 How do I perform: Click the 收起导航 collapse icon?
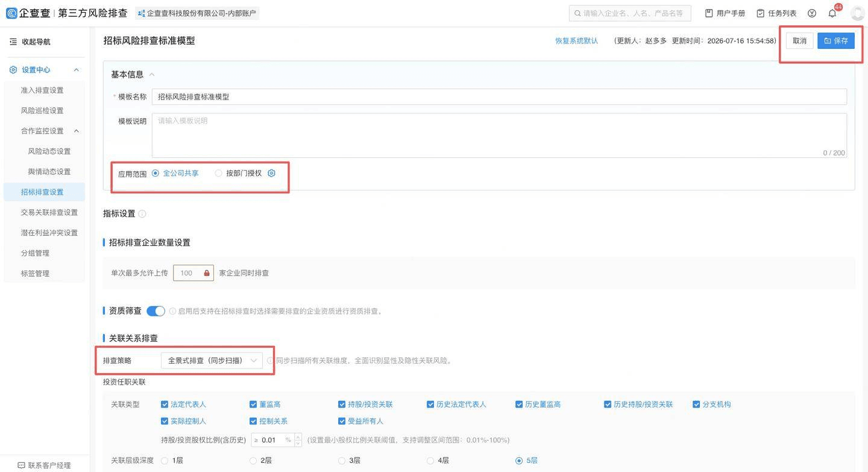point(13,42)
